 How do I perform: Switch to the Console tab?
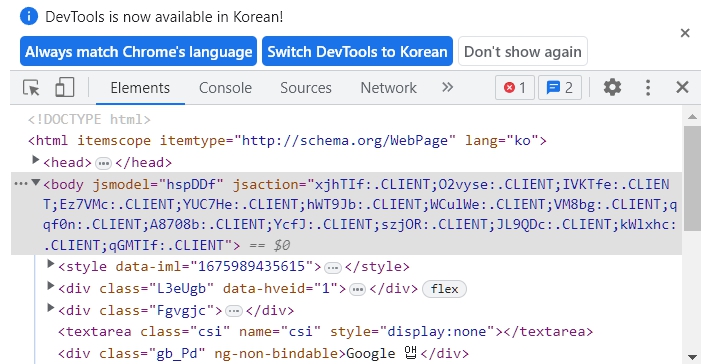[x=225, y=88]
